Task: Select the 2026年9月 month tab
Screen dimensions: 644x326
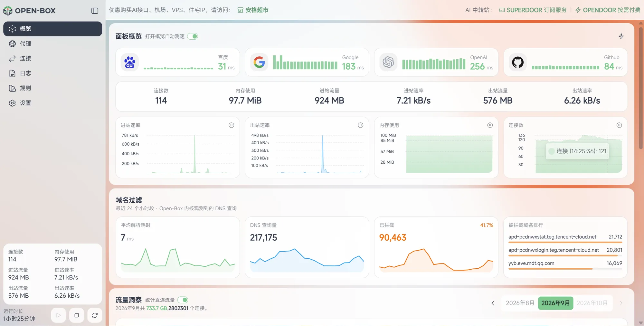Action: click(555, 303)
